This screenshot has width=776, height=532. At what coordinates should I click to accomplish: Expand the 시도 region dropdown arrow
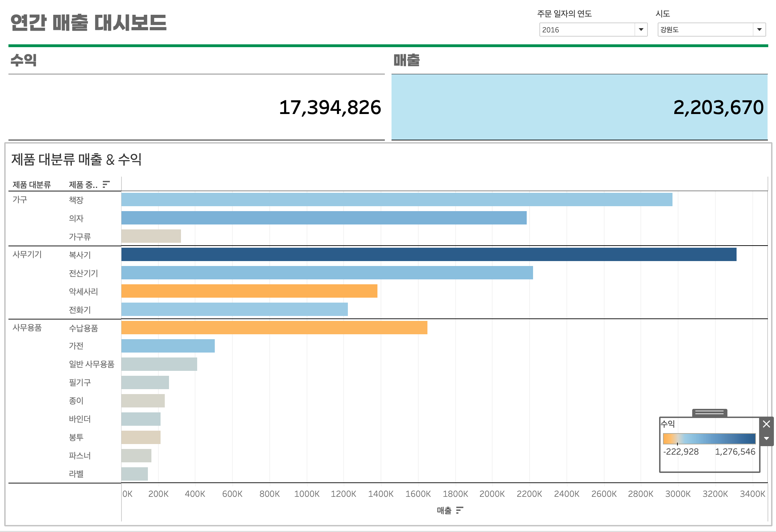(759, 30)
